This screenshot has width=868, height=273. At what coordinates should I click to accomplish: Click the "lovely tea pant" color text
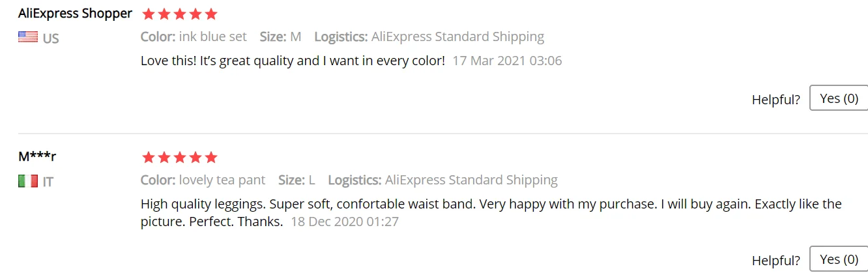tap(222, 180)
